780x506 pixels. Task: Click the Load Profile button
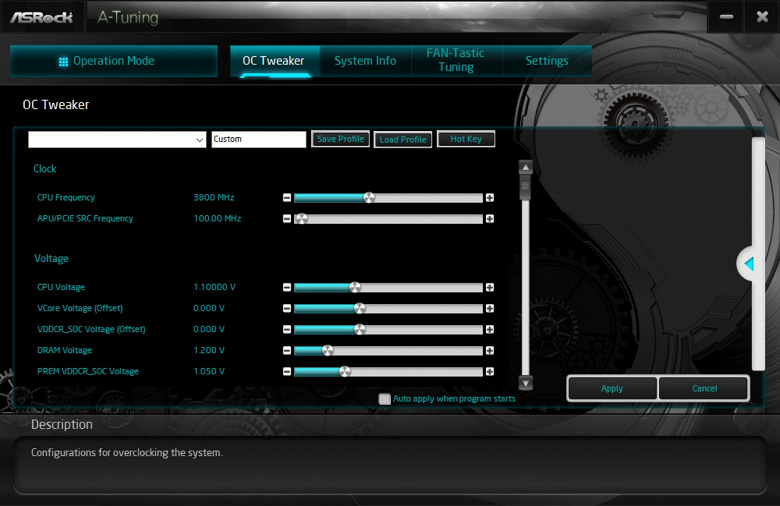(403, 140)
